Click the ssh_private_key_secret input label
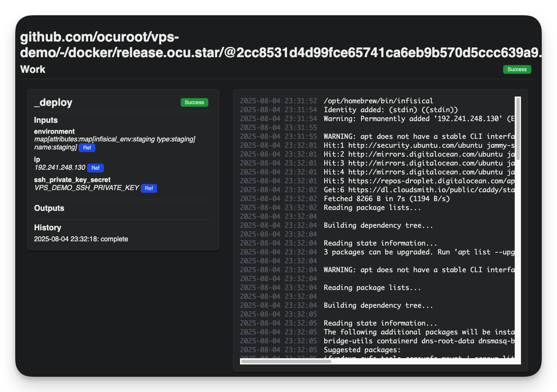The image size is (557, 392). (x=72, y=180)
